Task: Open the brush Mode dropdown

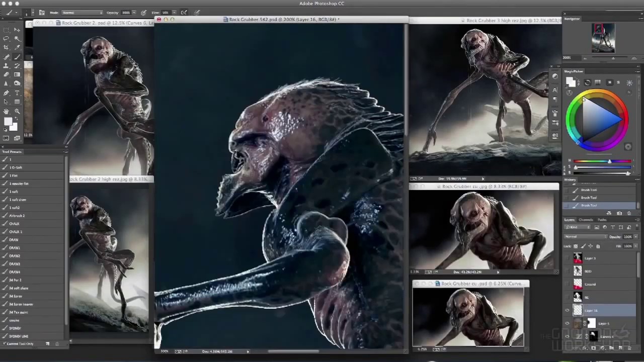Action: (82, 13)
